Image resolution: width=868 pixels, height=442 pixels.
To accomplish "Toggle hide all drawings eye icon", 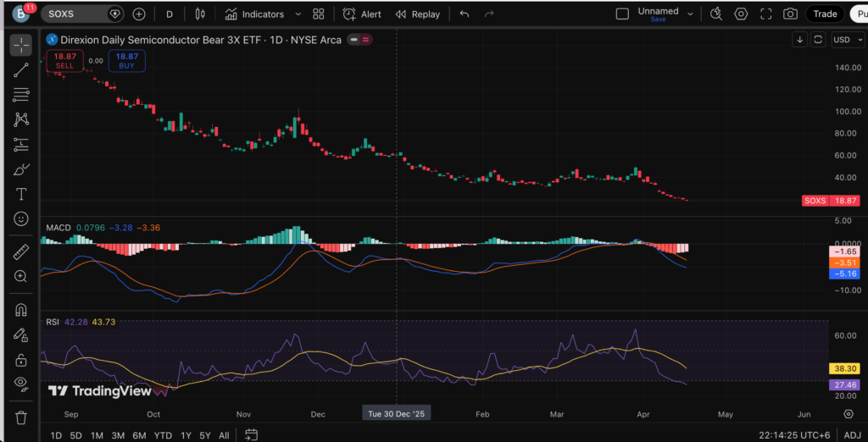I will 21,383.
